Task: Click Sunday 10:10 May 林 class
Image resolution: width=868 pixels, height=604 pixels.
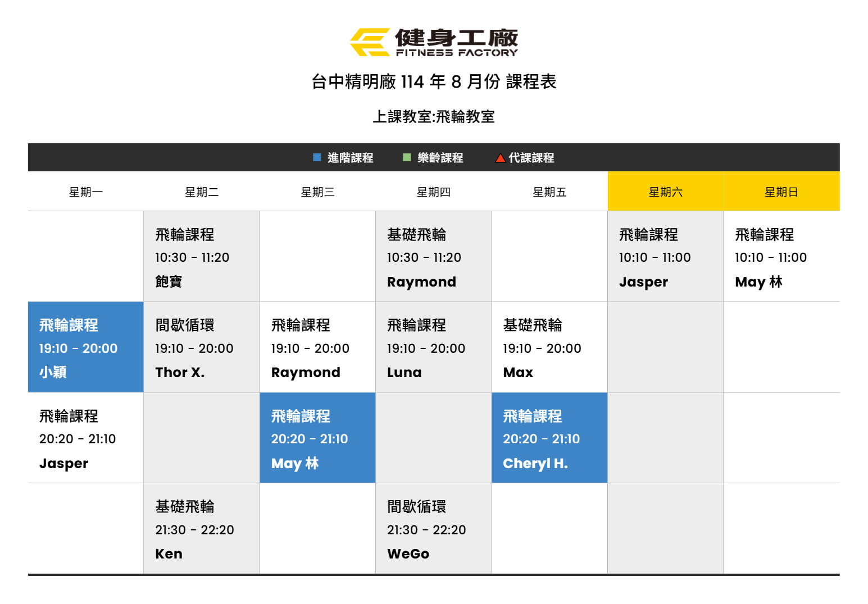Action: pos(781,257)
